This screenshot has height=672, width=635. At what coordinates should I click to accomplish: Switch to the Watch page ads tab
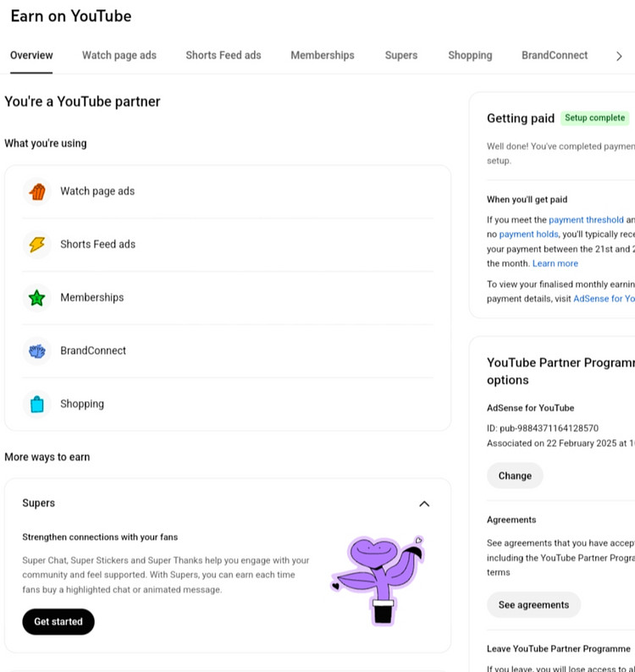[x=119, y=55]
